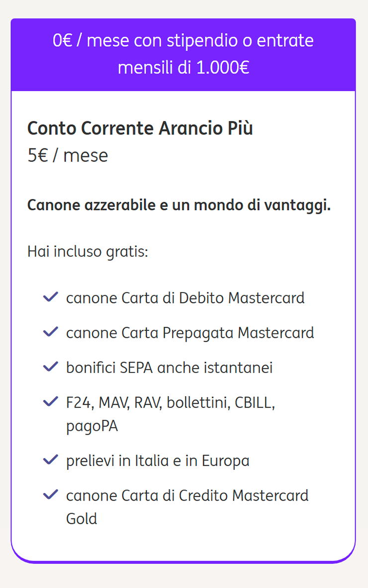Click checkmark next to F24, MAV, RAV item
The width and height of the screenshot is (368, 588).
click(x=51, y=402)
